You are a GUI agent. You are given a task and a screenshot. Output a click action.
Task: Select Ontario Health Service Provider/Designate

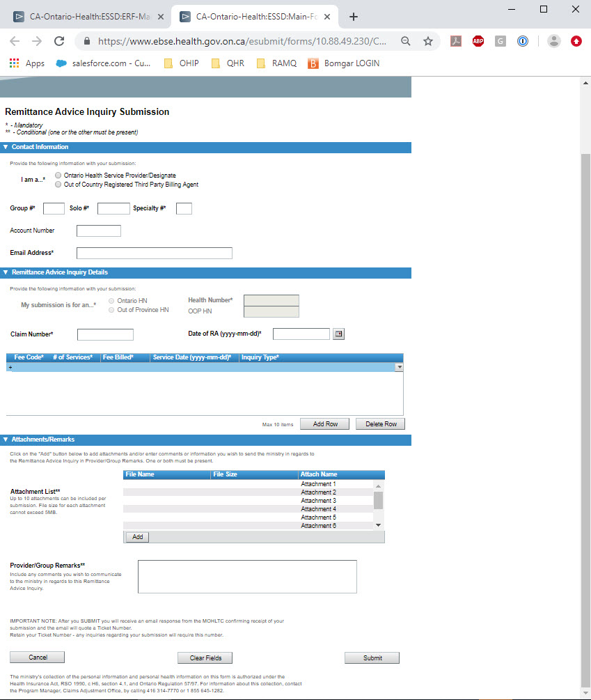click(57, 176)
